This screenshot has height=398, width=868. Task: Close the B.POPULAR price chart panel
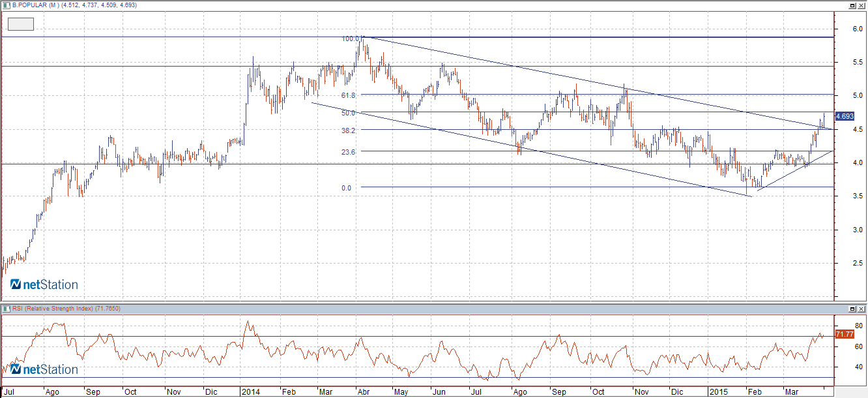point(861,5)
